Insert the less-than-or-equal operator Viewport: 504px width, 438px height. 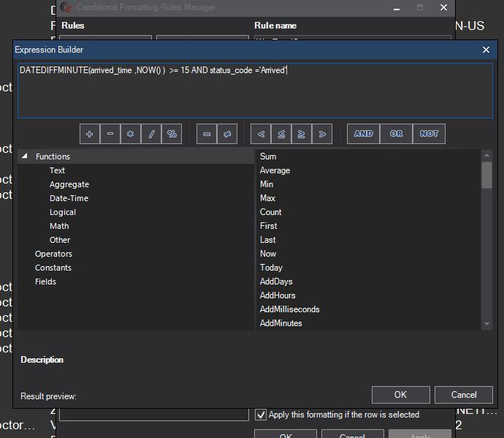(x=281, y=134)
